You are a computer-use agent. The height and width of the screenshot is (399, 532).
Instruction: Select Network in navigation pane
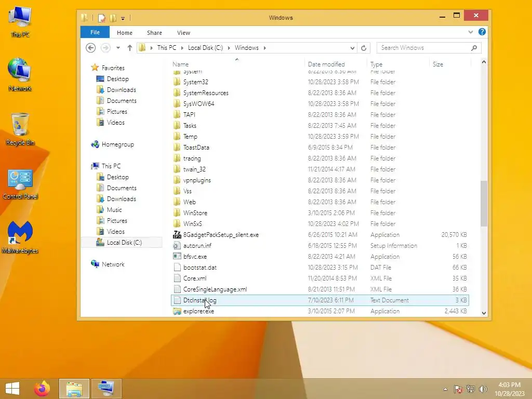(113, 264)
